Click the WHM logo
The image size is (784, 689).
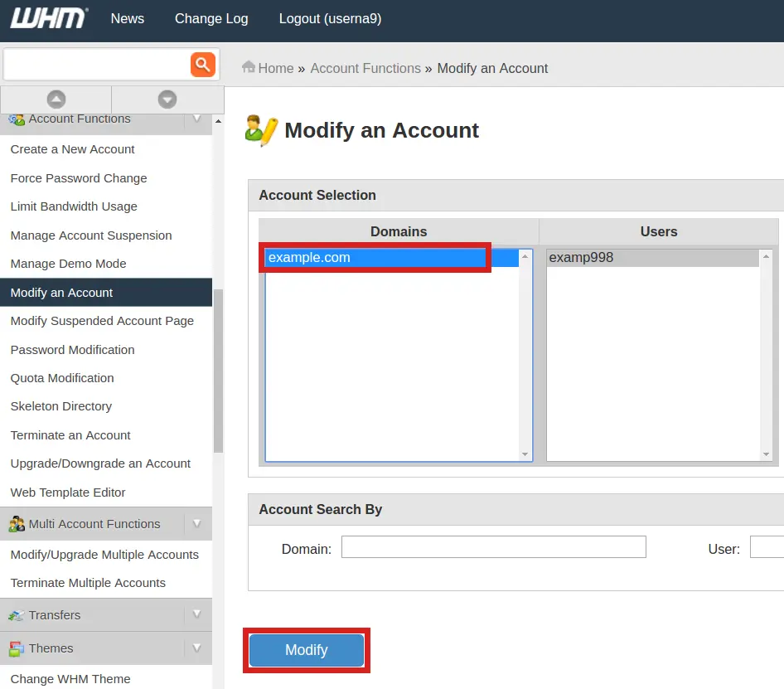click(x=47, y=19)
